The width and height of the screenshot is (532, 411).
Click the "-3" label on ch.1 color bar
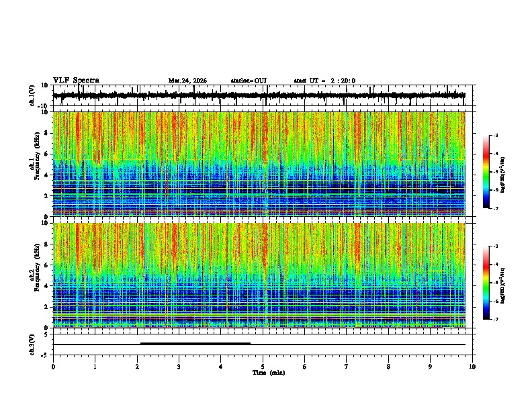495,135
